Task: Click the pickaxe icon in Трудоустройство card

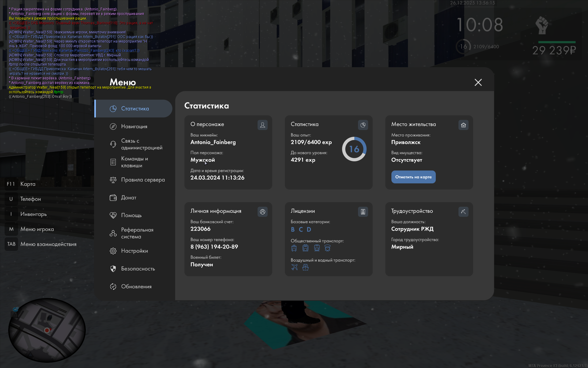Action: (x=463, y=212)
